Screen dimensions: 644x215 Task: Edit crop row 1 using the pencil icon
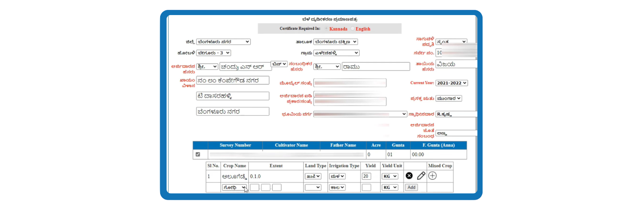(421, 175)
